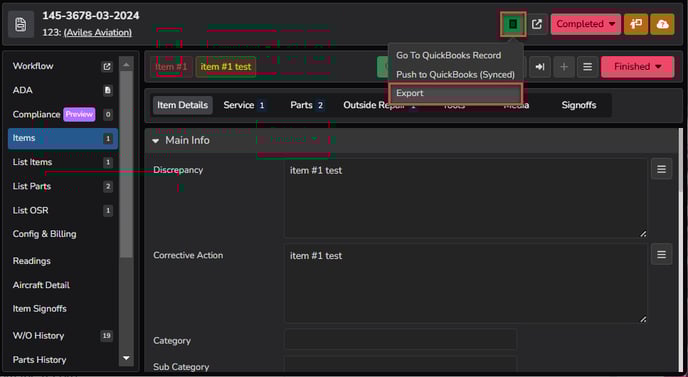The image size is (688, 377).
Task: Select Items in the sidebar
Action: 63,138
